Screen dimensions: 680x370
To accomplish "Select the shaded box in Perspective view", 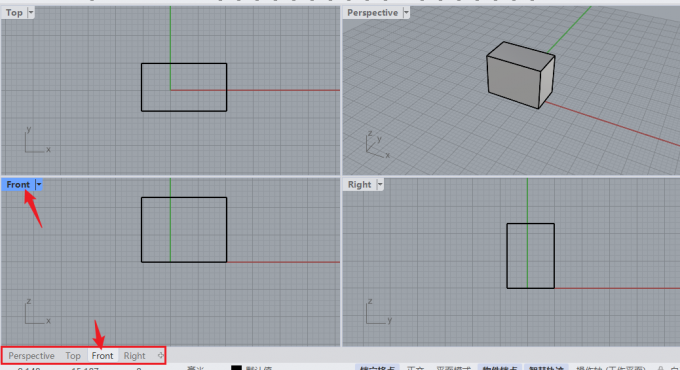I will (520, 75).
